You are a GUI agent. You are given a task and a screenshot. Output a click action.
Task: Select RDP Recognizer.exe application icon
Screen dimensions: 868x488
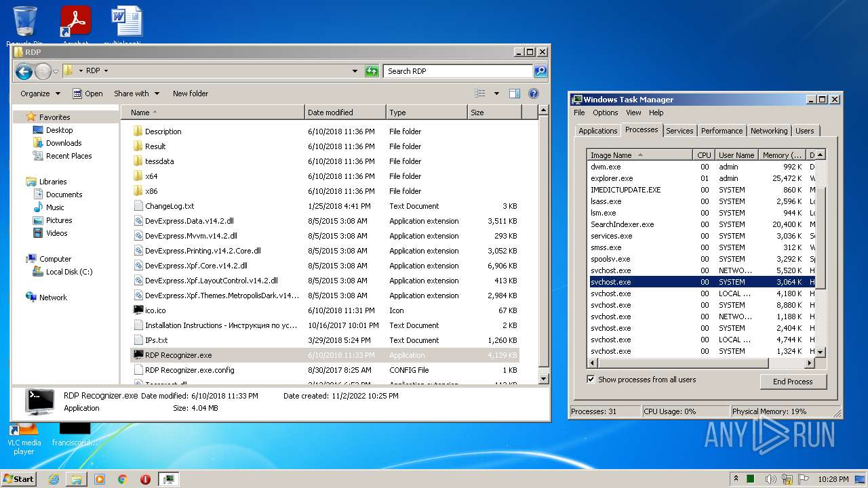[138, 355]
